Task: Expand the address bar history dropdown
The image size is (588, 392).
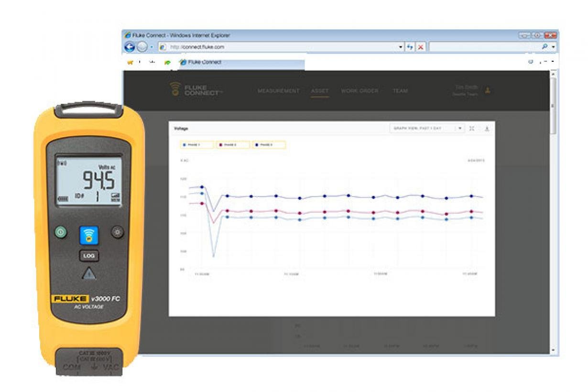Action: 401,47
